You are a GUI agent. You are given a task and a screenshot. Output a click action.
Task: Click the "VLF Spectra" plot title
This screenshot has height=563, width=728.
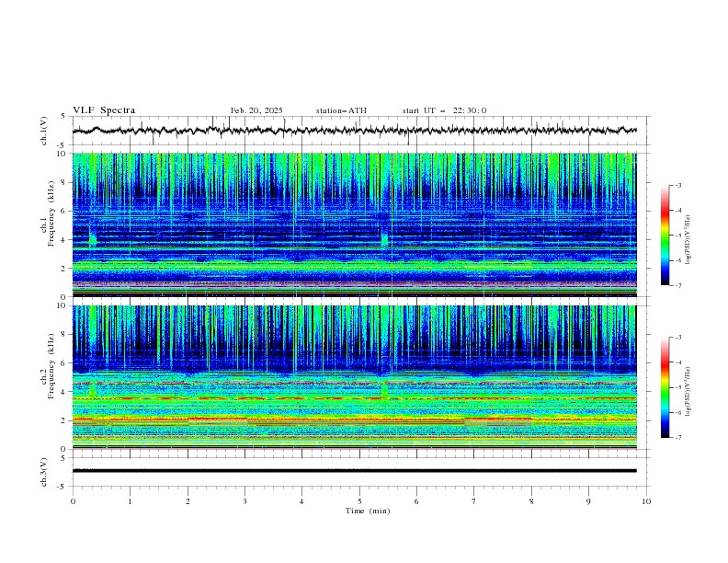click(x=104, y=110)
